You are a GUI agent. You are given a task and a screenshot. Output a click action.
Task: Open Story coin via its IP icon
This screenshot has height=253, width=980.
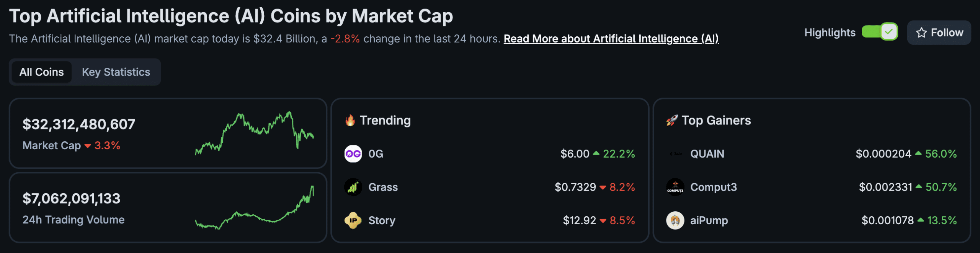[353, 220]
